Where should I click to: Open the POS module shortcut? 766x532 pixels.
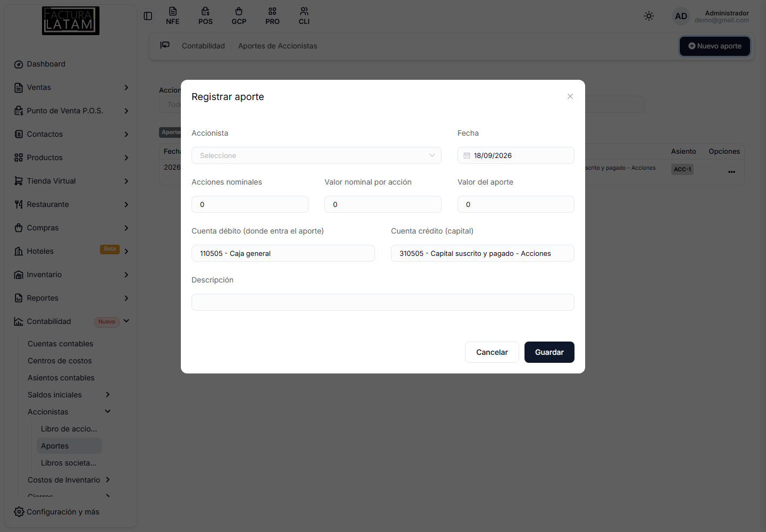pyautogui.click(x=205, y=16)
